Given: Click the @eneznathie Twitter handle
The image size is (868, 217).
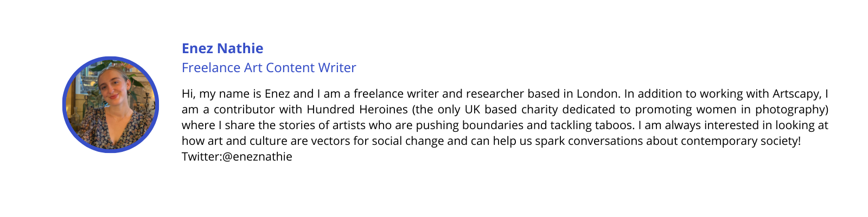Looking at the screenshot, I should 257,157.
